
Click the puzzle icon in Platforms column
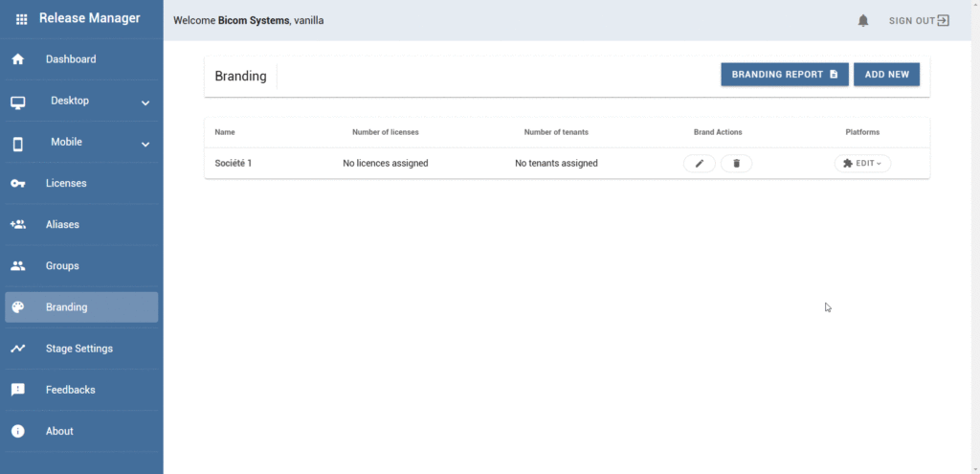[848, 163]
